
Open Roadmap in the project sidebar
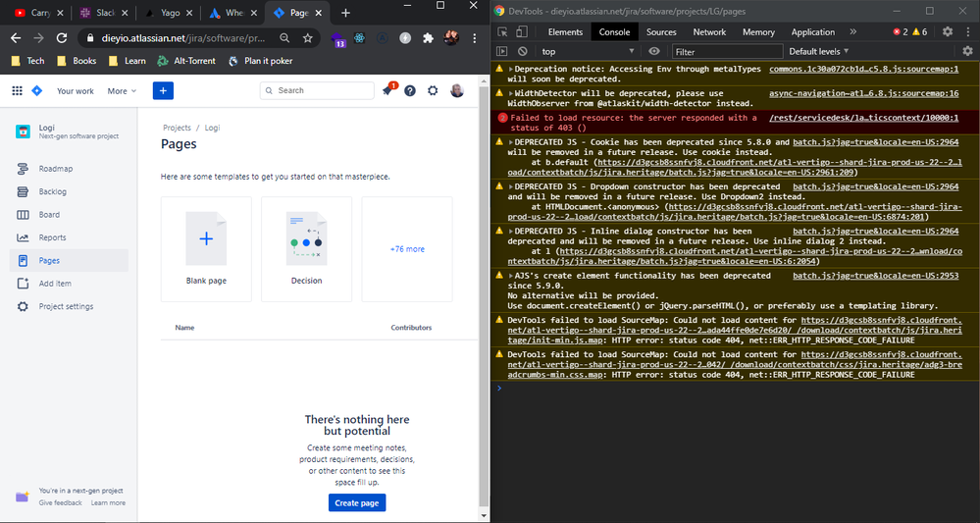(x=69, y=169)
